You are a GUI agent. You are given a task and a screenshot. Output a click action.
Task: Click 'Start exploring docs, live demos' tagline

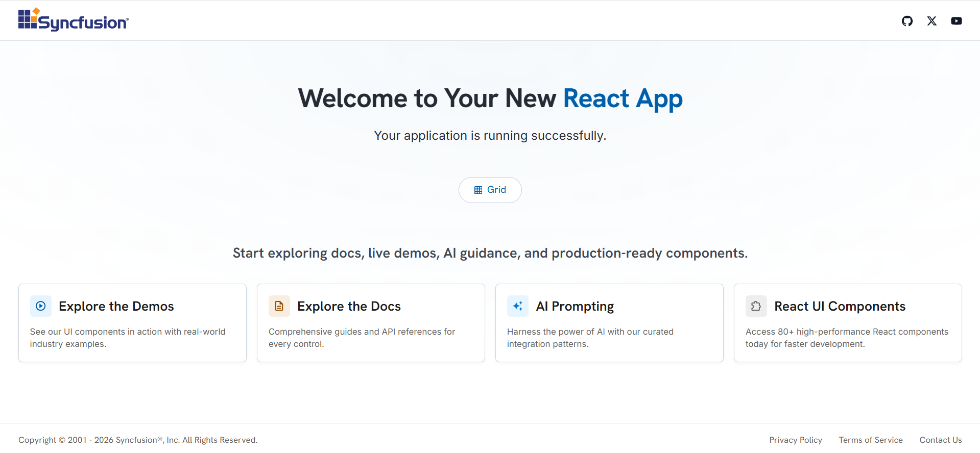click(x=490, y=253)
